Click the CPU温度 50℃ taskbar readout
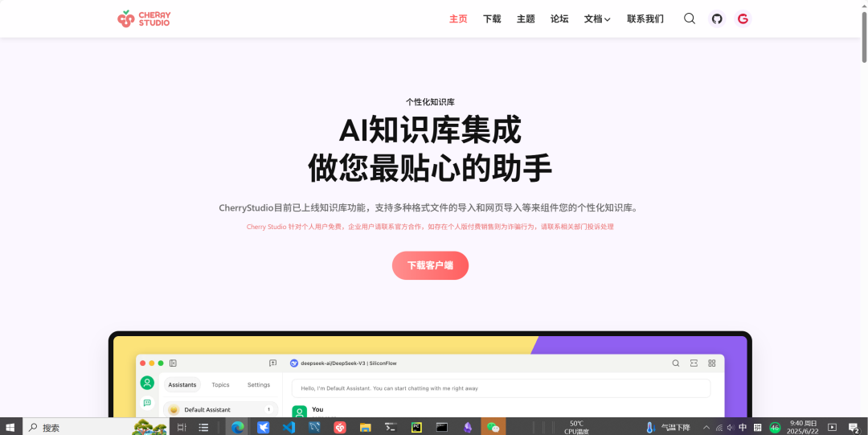Image resolution: width=868 pixels, height=435 pixels. [x=576, y=427]
